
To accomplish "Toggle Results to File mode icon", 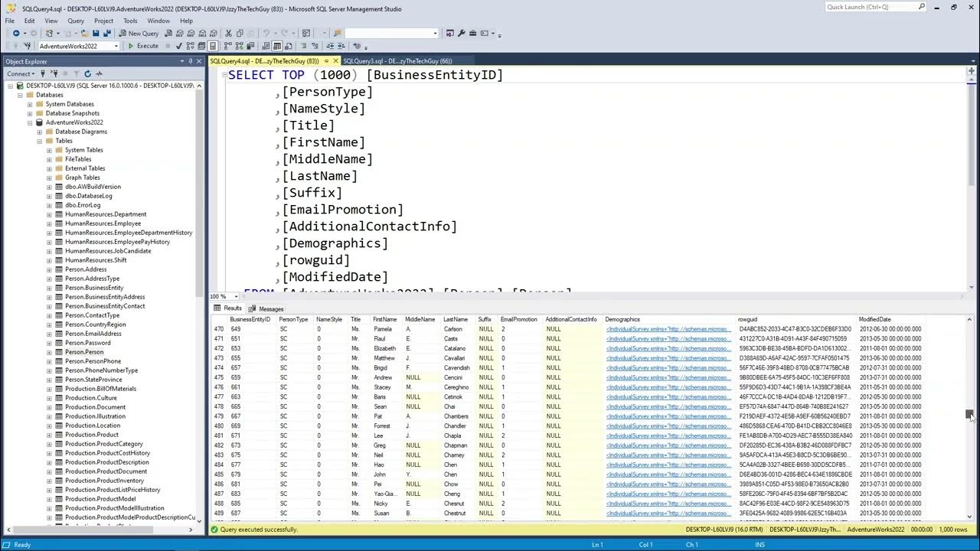I will (288, 46).
